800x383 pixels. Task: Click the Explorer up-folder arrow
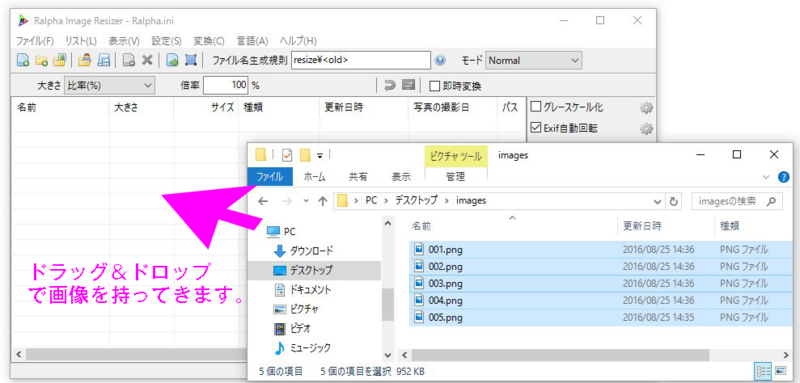coord(322,201)
